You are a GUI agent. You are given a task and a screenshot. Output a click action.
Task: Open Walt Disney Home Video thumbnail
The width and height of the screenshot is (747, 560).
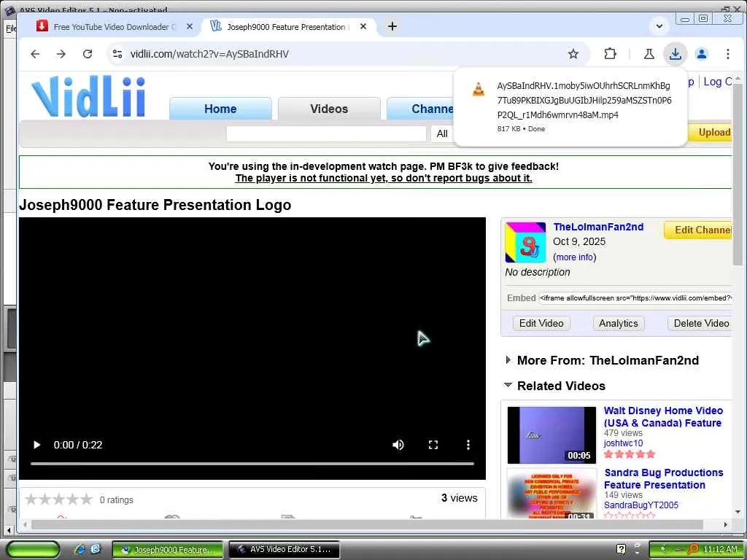click(551, 435)
